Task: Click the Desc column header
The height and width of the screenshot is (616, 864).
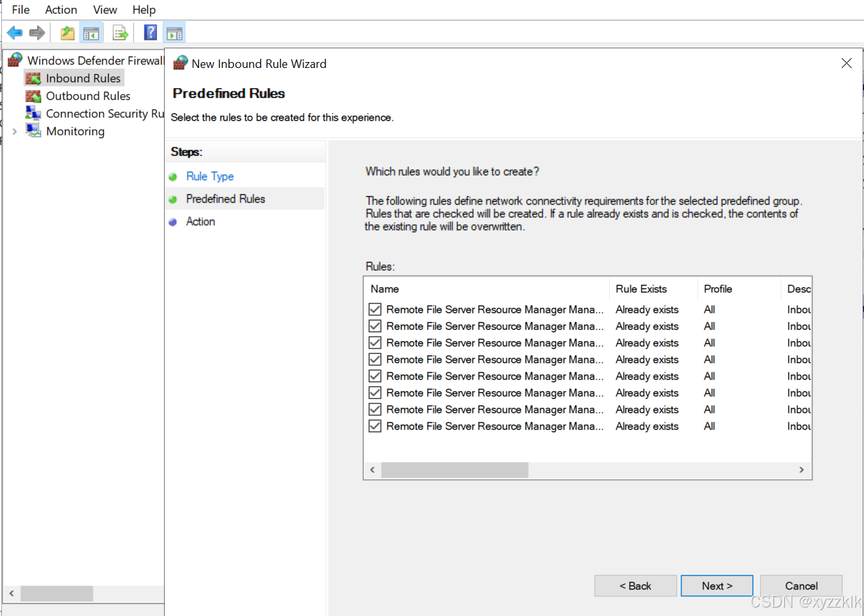Action: pyautogui.click(x=797, y=289)
